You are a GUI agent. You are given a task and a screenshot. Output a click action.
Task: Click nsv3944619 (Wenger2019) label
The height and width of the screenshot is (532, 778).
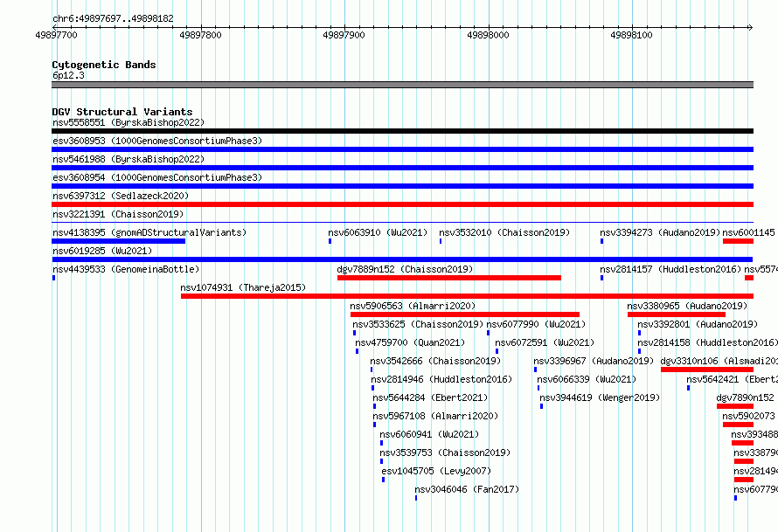(600, 397)
